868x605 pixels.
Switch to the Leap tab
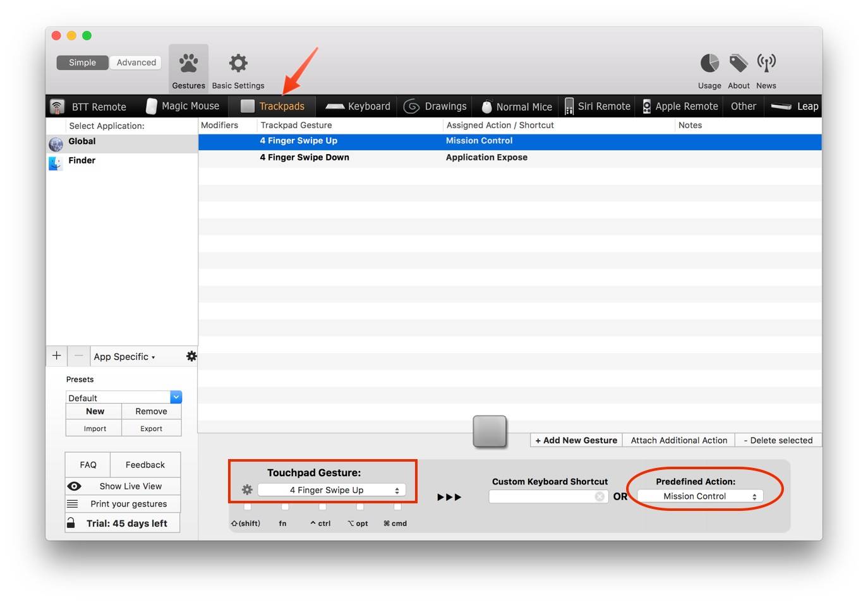point(795,106)
